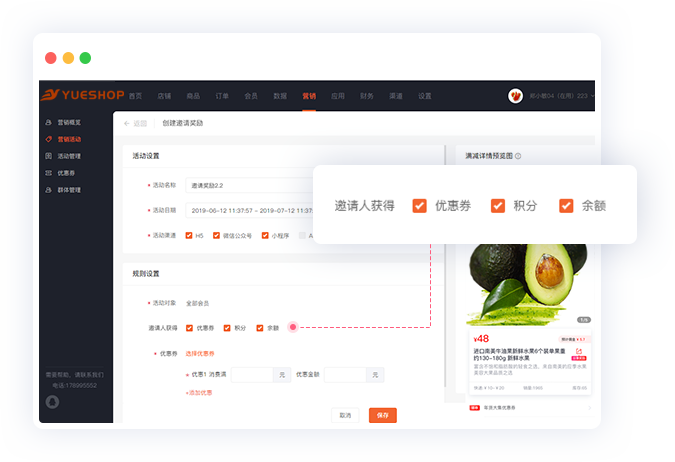Click the back arrow next to 返回
675x462 pixels.
[126, 123]
